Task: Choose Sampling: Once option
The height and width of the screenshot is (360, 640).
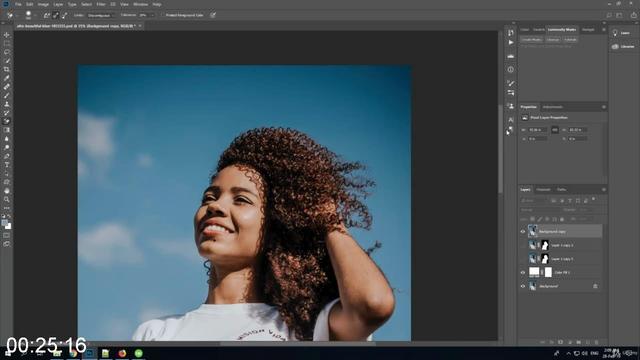Action: tap(56, 15)
